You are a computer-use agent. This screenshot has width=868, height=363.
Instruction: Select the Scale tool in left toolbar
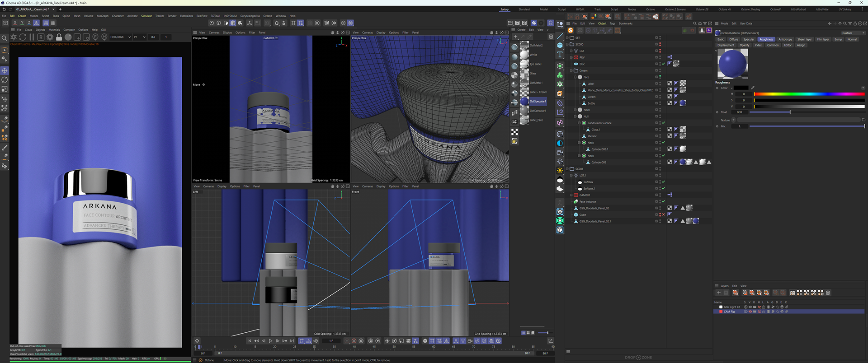tap(5, 89)
